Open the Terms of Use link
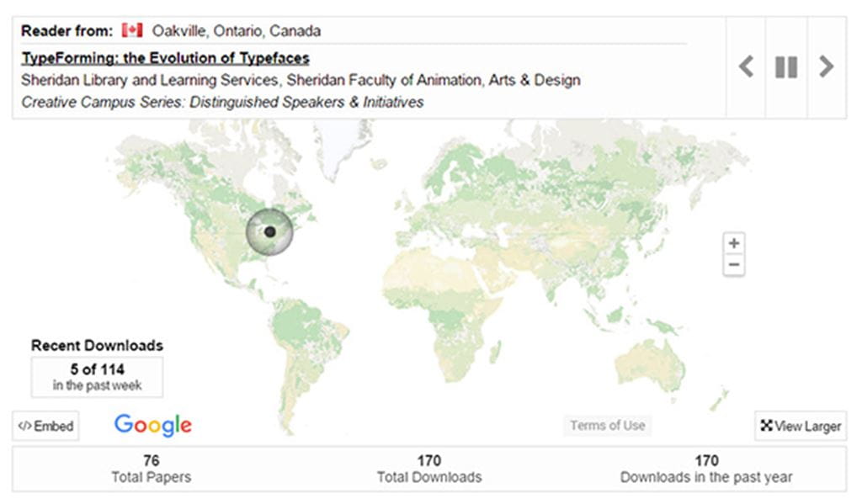 [x=607, y=426]
